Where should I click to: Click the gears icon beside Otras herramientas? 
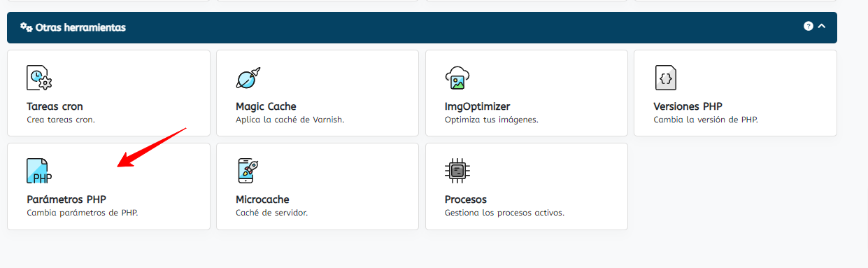(x=26, y=27)
